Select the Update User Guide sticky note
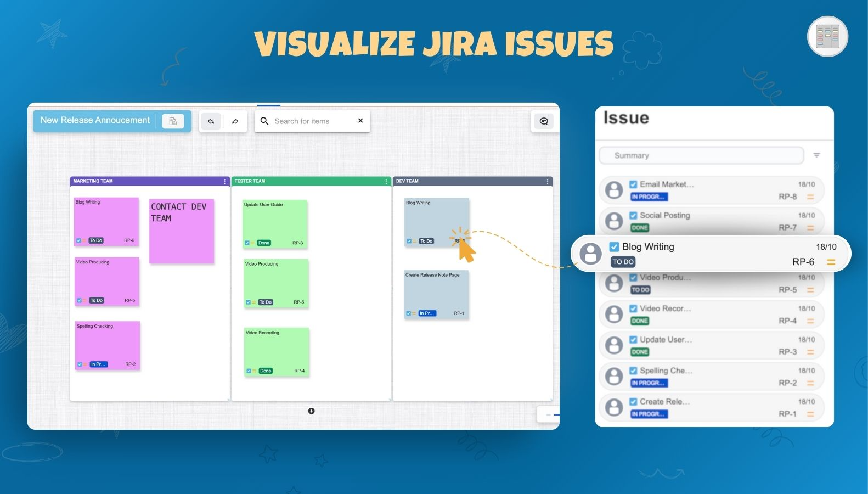The height and width of the screenshot is (494, 868). point(275,223)
